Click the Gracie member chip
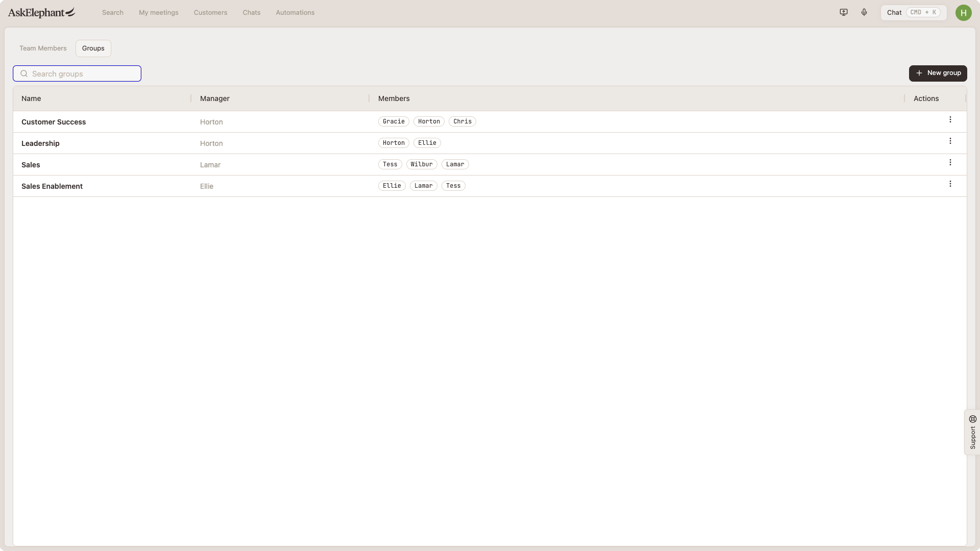The height and width of the screenshot is (551, 980). 394,121
